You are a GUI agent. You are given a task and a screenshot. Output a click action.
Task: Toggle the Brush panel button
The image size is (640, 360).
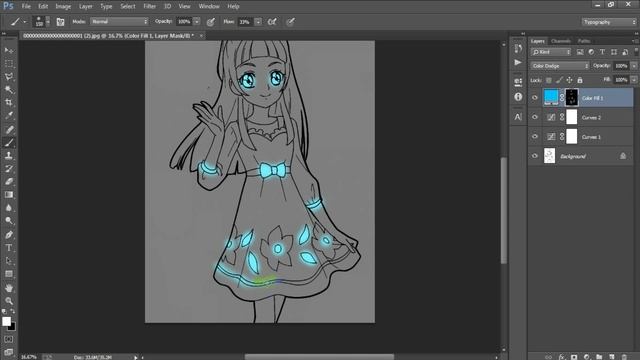coord(60,22)
